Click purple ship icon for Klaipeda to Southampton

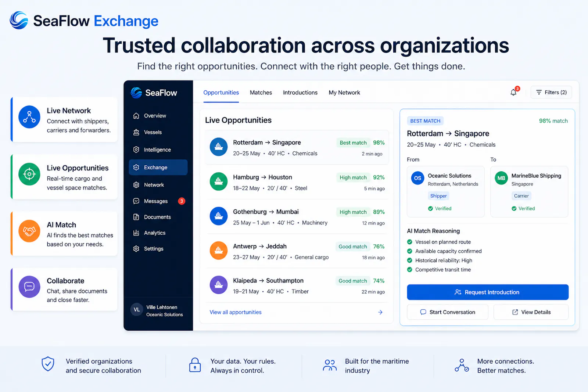coord(219,285)
